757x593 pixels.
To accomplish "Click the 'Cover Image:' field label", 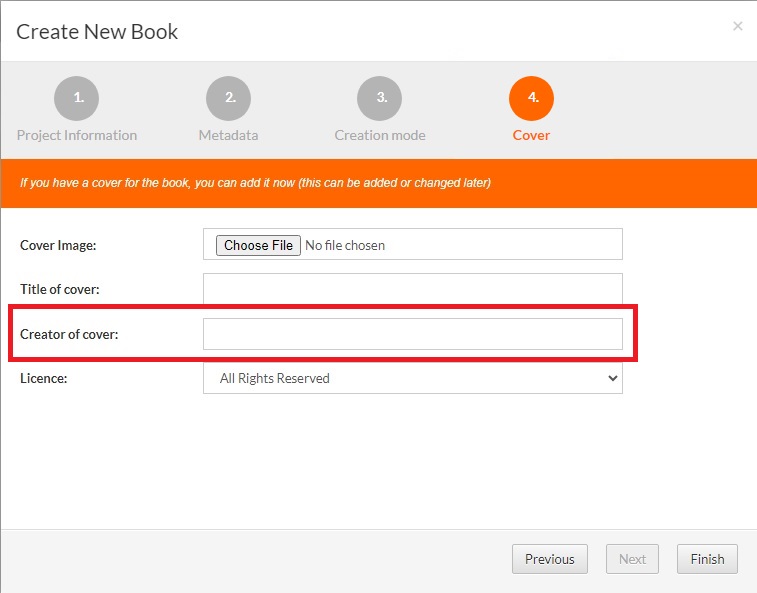I will (x=58, y=245).
